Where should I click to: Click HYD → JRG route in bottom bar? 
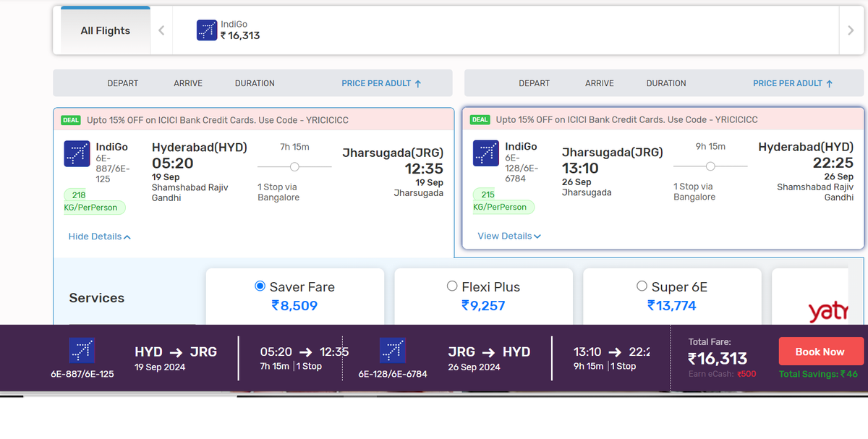pyautogui.click(x=176, y=351)
